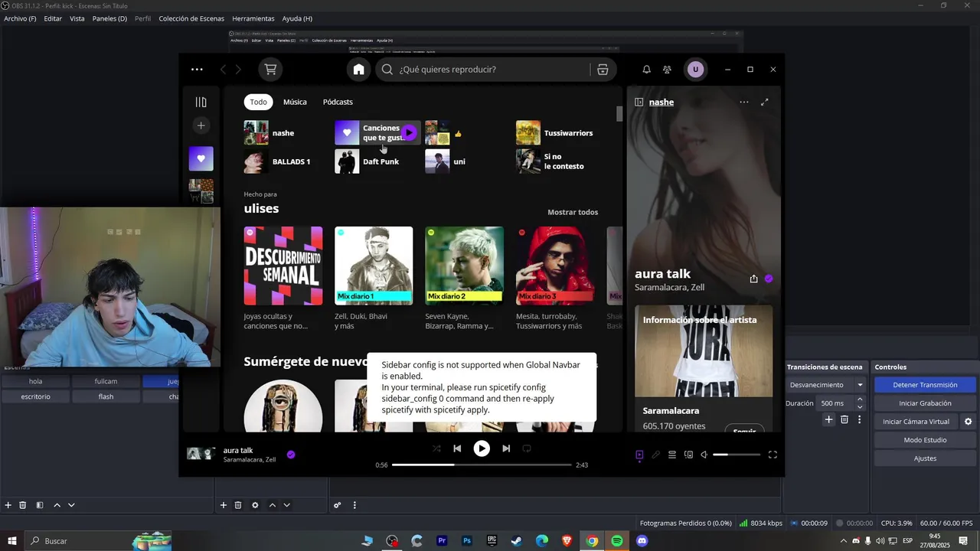The width and height of the screenshot is (980, 551).
Task: Open Liked Songs heart in sidebar
Action: (201, 158)
